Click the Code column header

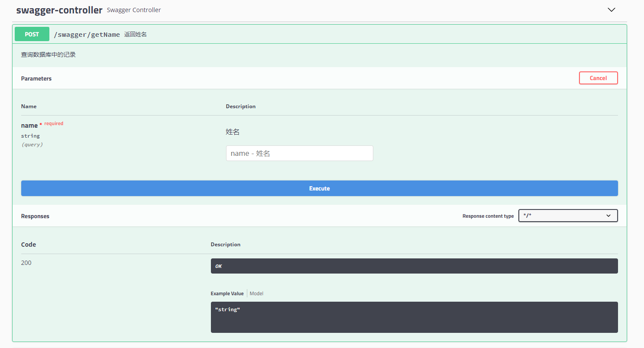tap(29, 245)
